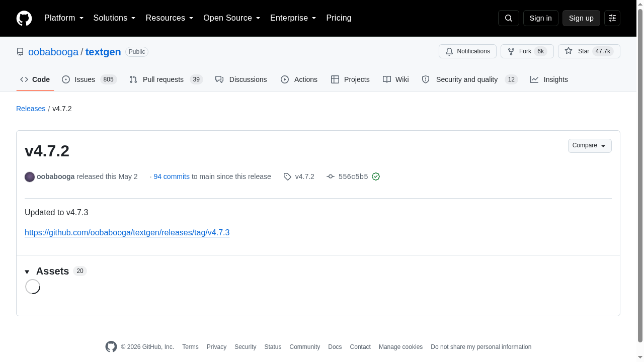Viewport: 644px width, 362px height.
Task: Open the Wiki tab
Action: point(396,79)
